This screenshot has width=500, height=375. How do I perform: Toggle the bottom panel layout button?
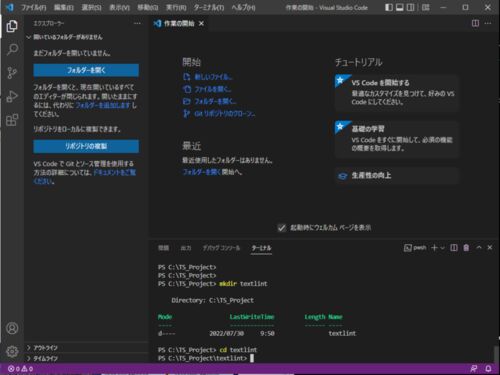coord(400,7)
